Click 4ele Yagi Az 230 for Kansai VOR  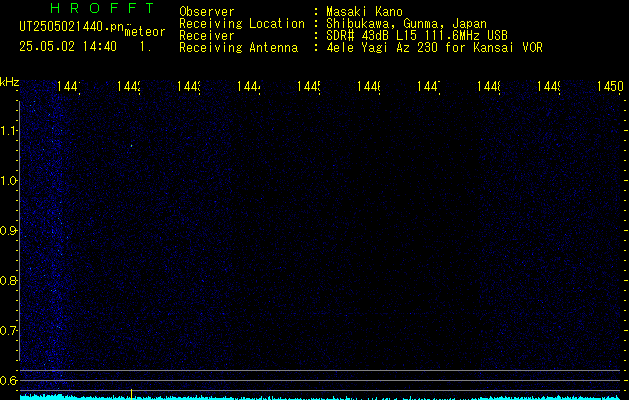point(434,48)
